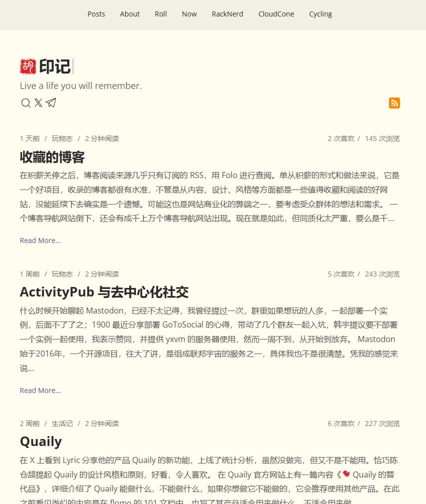Open the 玩物志 category link
This screenshot has width=426, height=504.
[x=62, y=138]
